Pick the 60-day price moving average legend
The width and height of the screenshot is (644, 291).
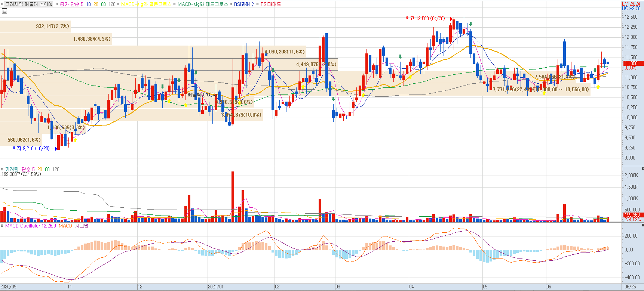click(103, 4)
